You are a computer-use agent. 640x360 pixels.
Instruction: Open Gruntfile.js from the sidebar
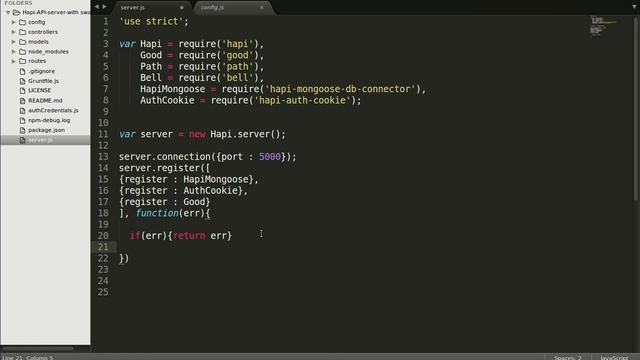43,81
